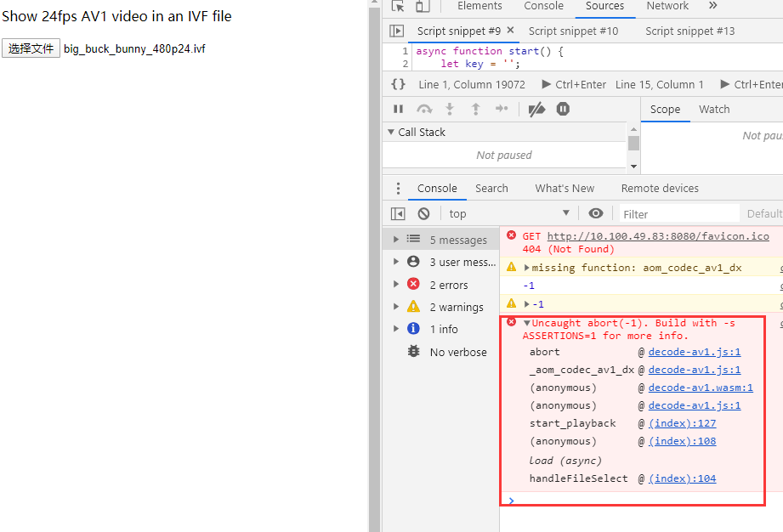Click the red error icon beside GET
783x532 pixels.
(511, 235)
